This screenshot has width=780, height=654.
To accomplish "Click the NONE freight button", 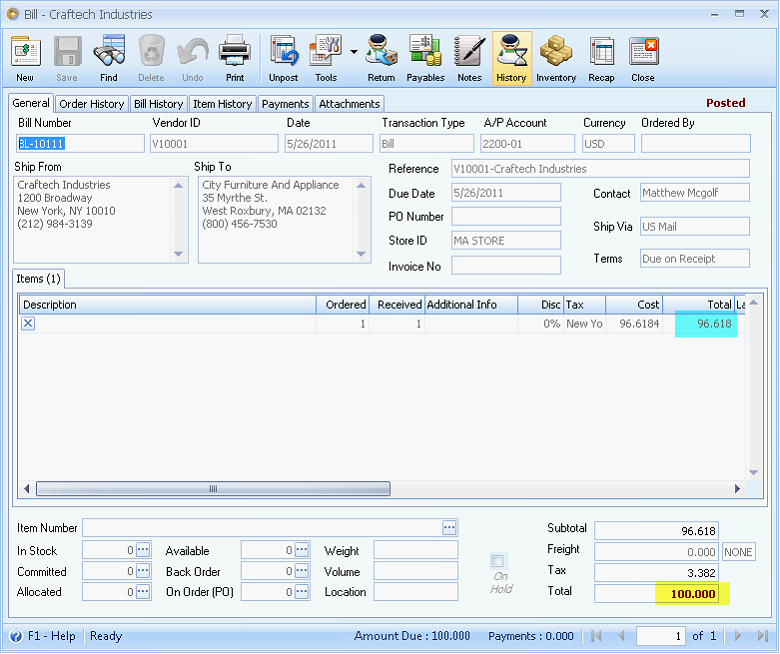I will click(739, 552).
